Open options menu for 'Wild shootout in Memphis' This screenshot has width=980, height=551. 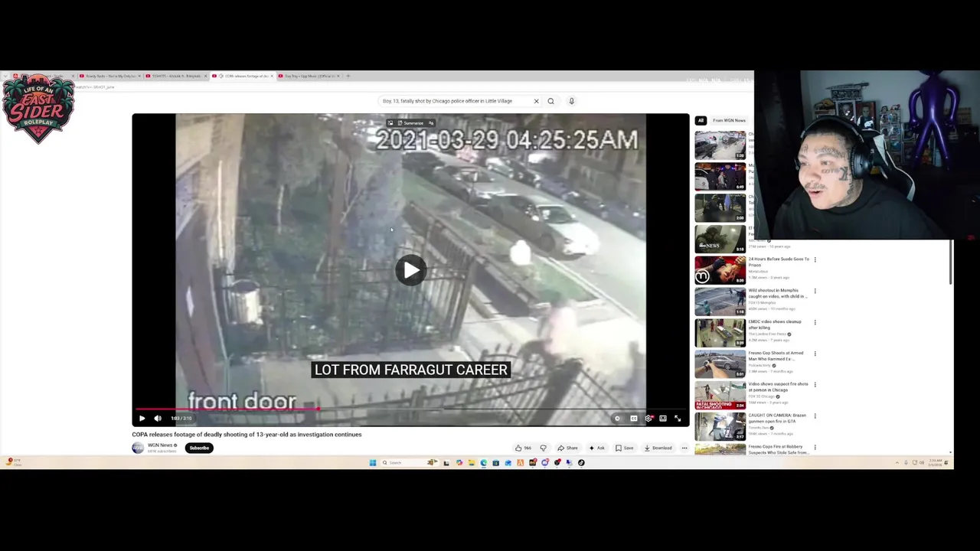pos(815,291)
